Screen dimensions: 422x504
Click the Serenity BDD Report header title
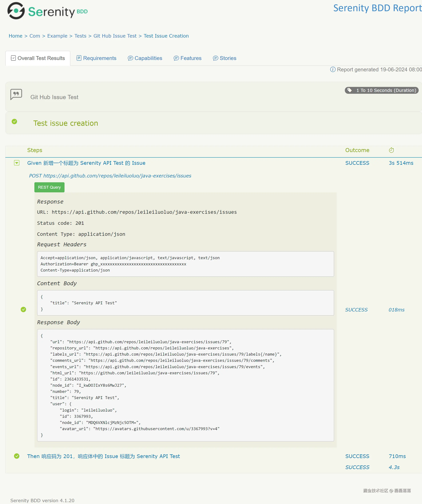click(377, 8)
